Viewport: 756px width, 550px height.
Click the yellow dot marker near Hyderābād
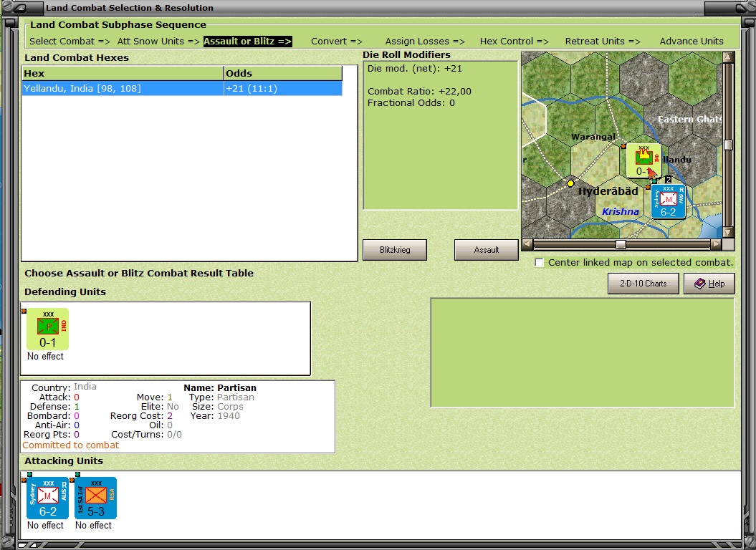click(570, 183)
